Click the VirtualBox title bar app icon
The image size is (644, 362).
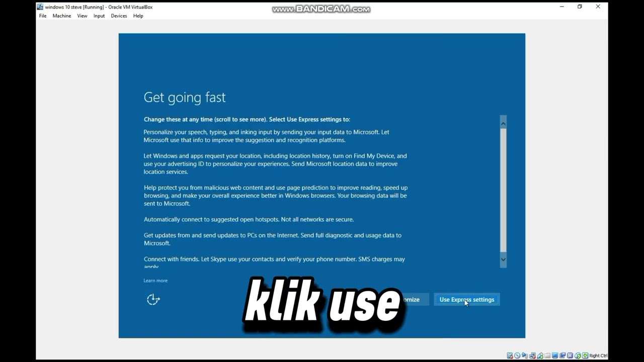point(40,7)
